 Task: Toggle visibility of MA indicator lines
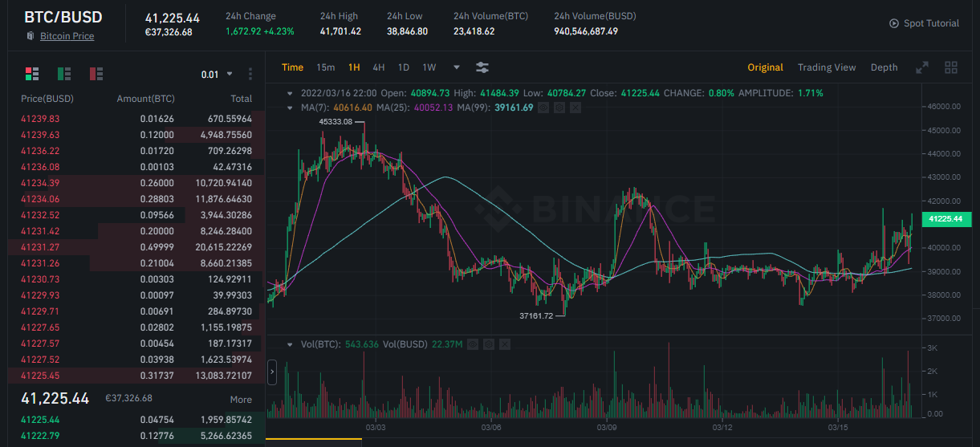543,107
